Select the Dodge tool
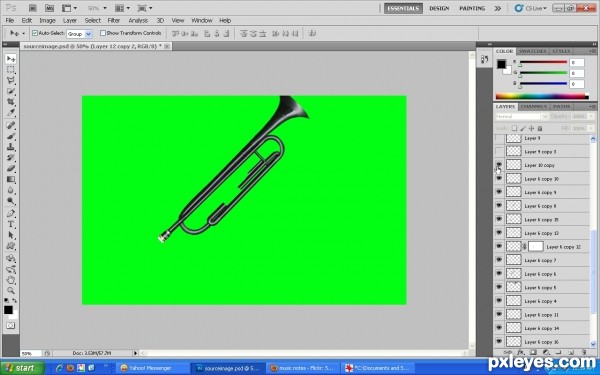The height and width of the screenshot is (375, 600). pos(11,201)
